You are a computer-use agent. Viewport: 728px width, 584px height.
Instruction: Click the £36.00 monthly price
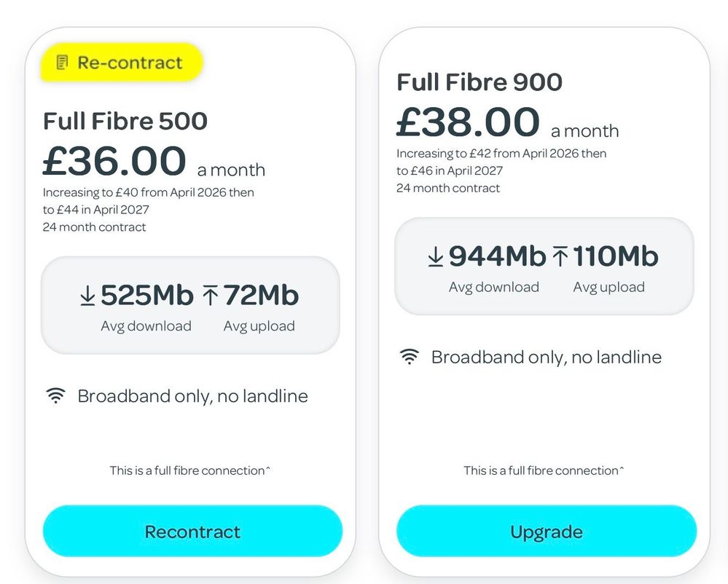tap(114, 161)
